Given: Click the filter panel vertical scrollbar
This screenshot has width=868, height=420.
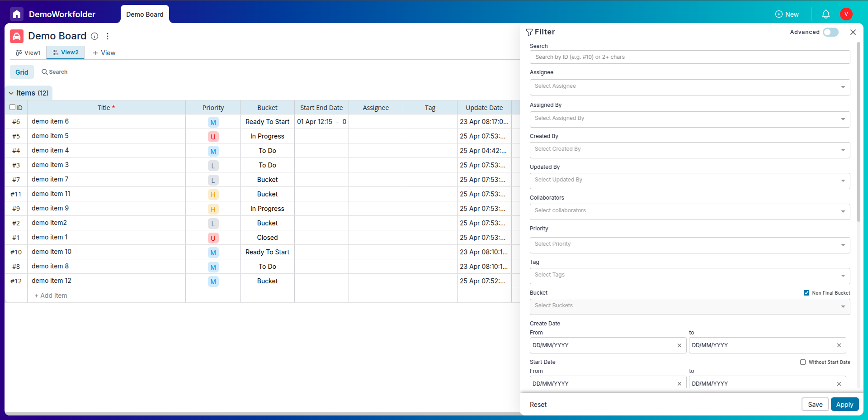Looking at the screenshot, I should point(859,132).
